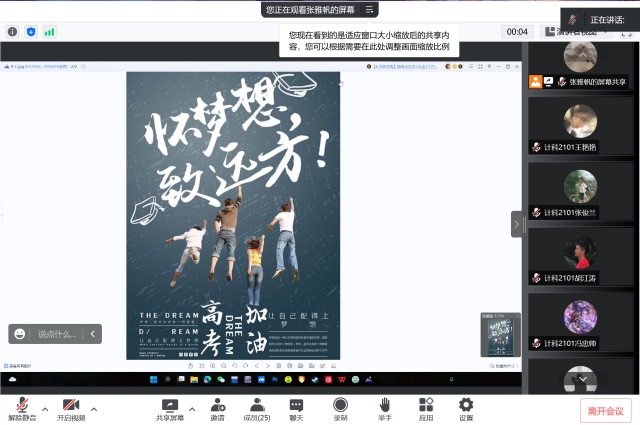Rotate image clockwise in shared viewer

246,366
